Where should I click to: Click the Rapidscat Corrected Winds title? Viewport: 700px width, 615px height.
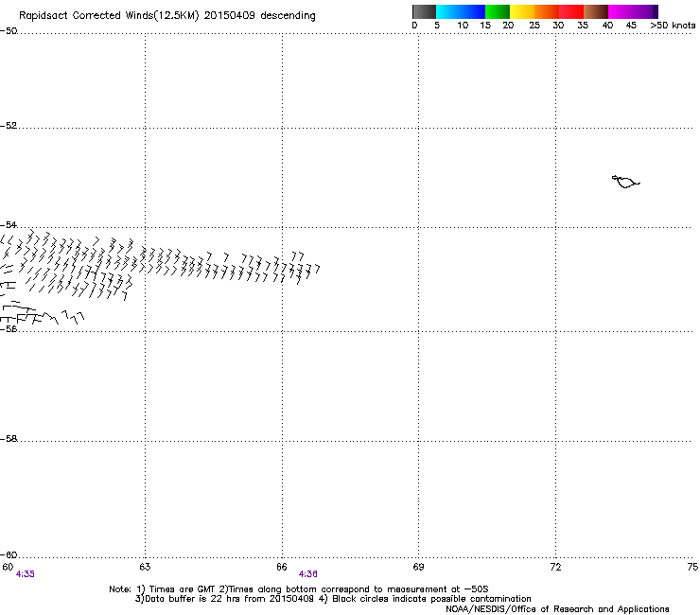[x=167, y=16]
